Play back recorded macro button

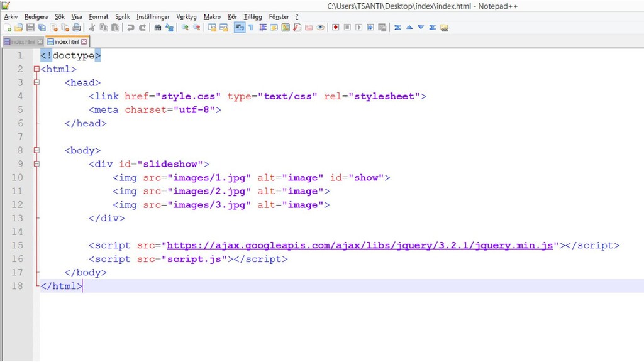pyautogui.click(x=358, y=28)
